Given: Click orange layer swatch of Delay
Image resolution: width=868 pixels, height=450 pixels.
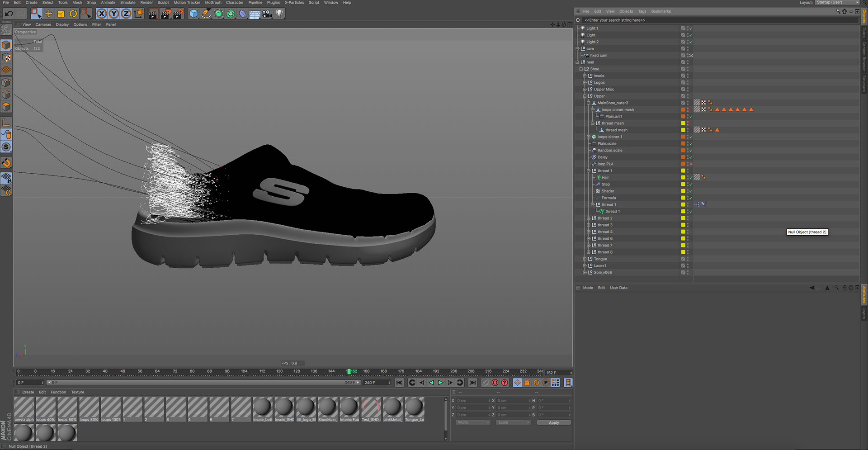Looking at the screenshot, I should [683, 157].
